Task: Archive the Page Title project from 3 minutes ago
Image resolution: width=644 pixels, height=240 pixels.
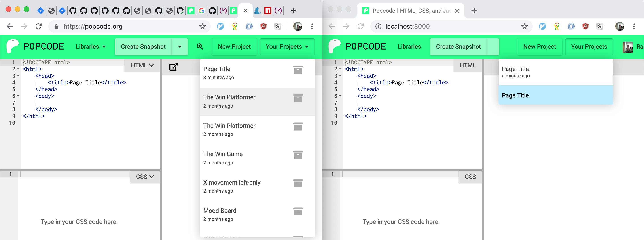Action: [x=298, y=70]
